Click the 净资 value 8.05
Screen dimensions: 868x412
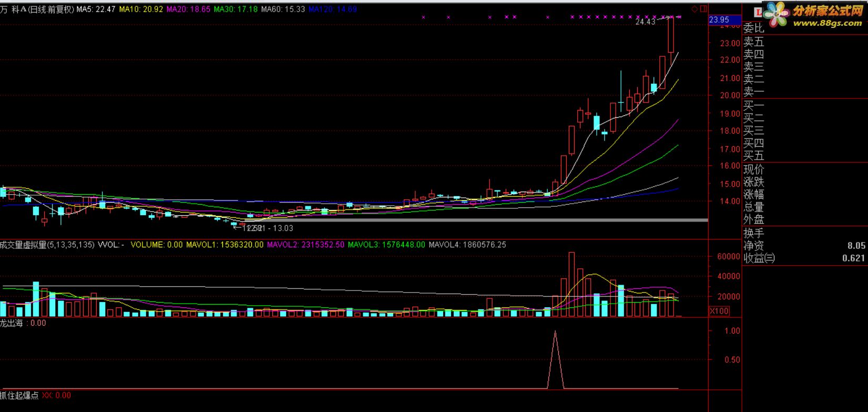click(x=856, y=246)
